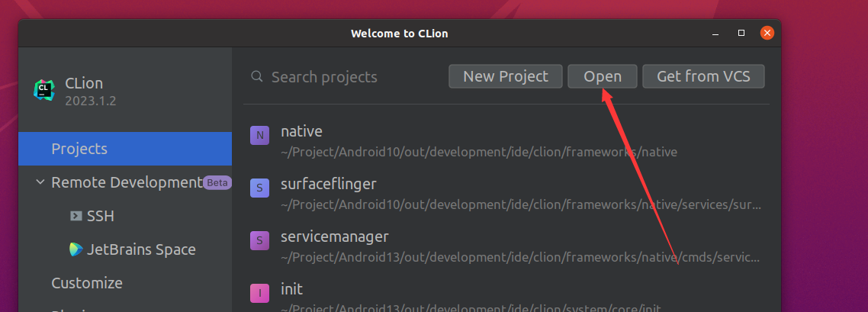Open the Remote Development section
Image resolution: width=868 pixels, height=312 pixels.
pyautogui.click(x=125, y=182)
